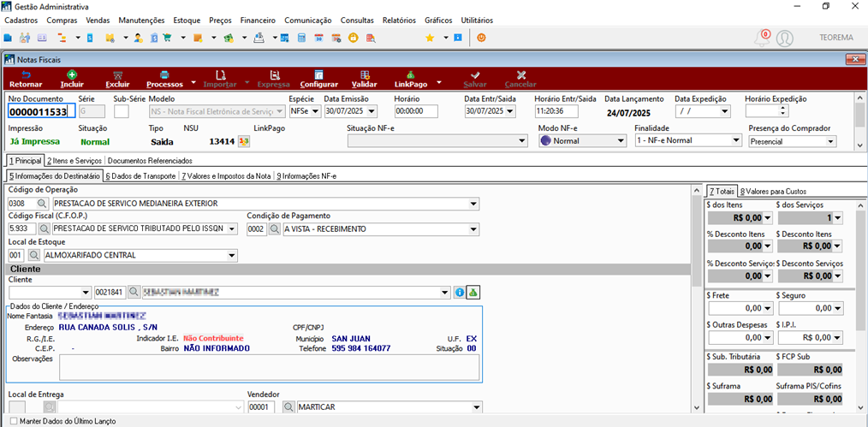Toggle Manter Dados do Último Lançto checkbox
The height and width of the screenshot is (427, 868).
[x=14, y=421]
